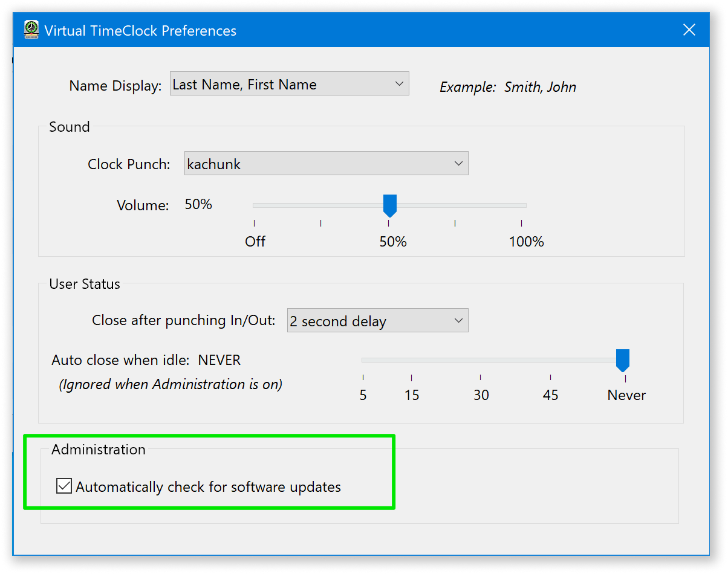This screenshot has height=574, width=728.
Task: Click the Off label under the volume slider
Action: (x=255, y=242)
